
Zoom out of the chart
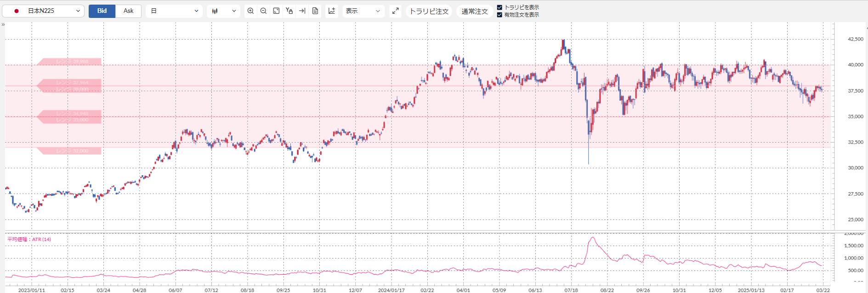coord(263,11)
